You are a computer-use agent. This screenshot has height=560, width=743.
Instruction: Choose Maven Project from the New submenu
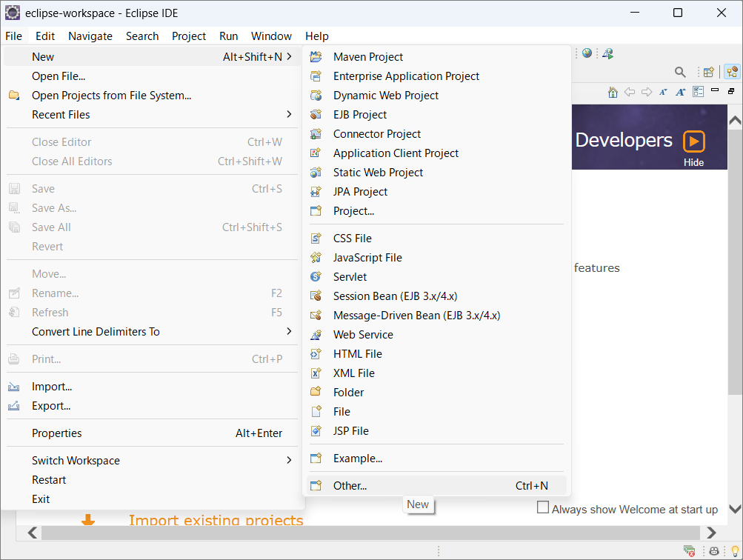pyautogui.click(x=436, y=57)
